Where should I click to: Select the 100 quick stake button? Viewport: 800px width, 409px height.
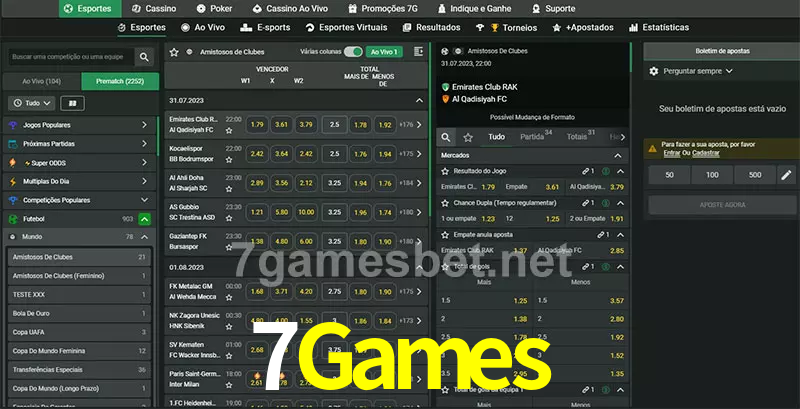click(x=710, y=175)
